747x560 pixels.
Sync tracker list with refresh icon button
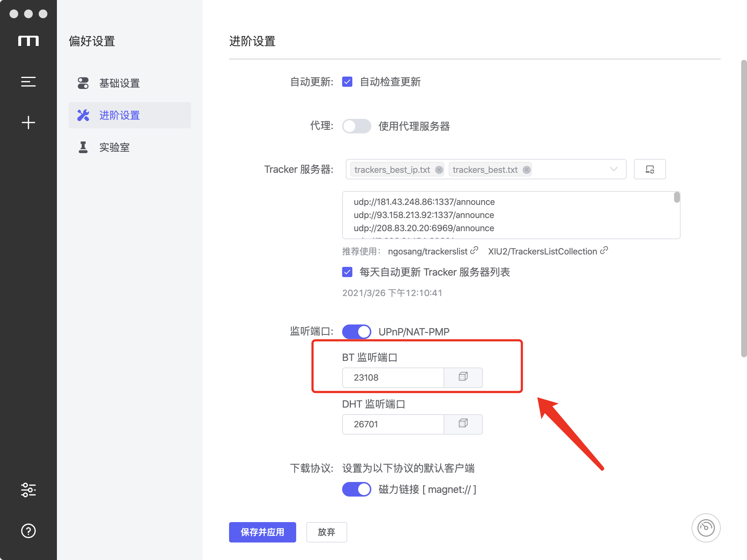pyautogui.click(x=650, y=169)
